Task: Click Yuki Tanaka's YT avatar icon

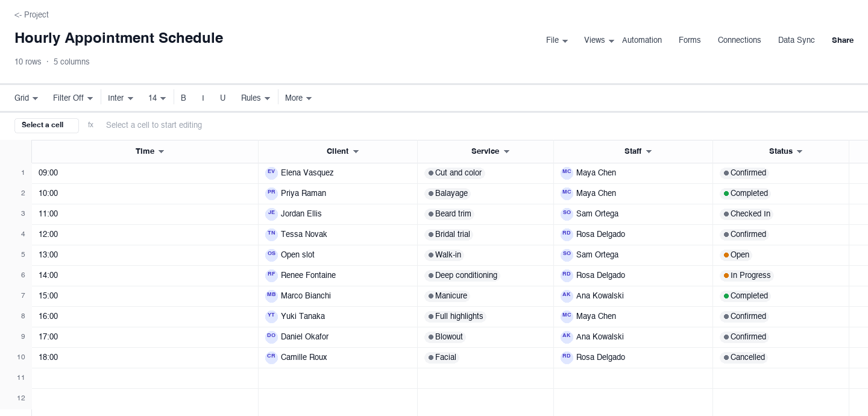Action: [271, 317]
